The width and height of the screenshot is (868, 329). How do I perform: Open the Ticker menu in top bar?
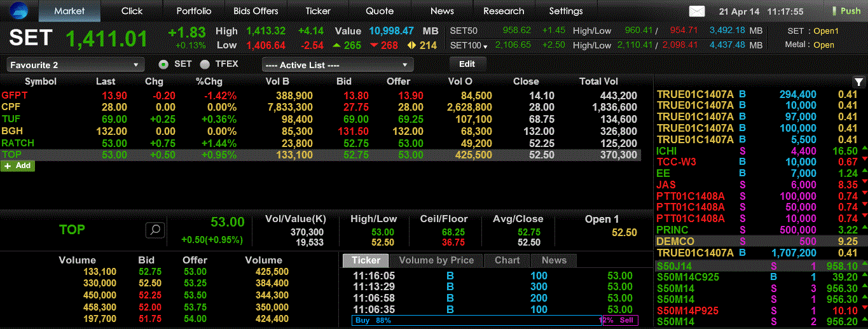318,11
